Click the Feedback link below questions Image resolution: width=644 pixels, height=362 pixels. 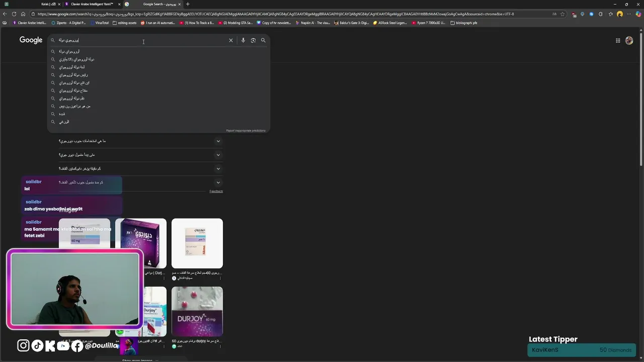[x=216, y=191]
